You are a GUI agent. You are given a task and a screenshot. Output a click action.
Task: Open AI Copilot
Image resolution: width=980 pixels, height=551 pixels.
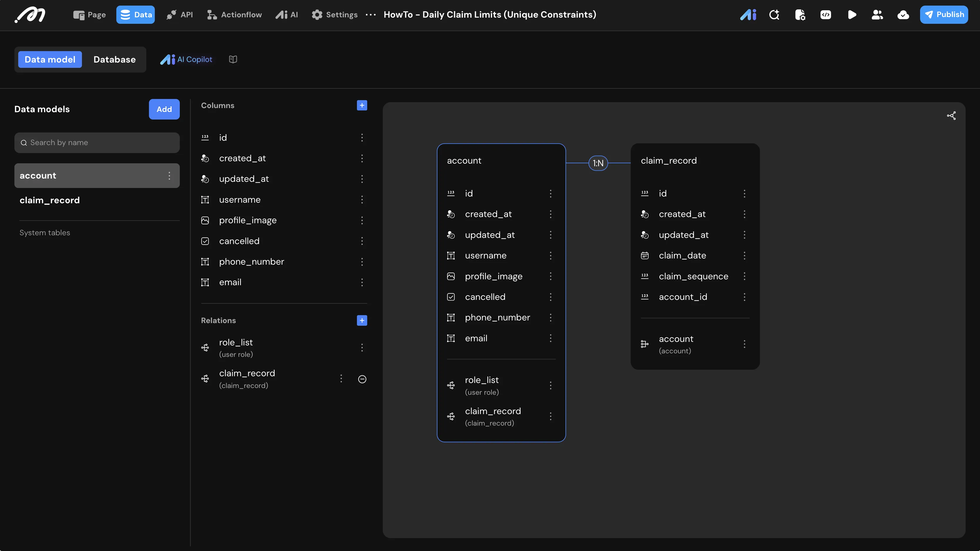point(187,59)
